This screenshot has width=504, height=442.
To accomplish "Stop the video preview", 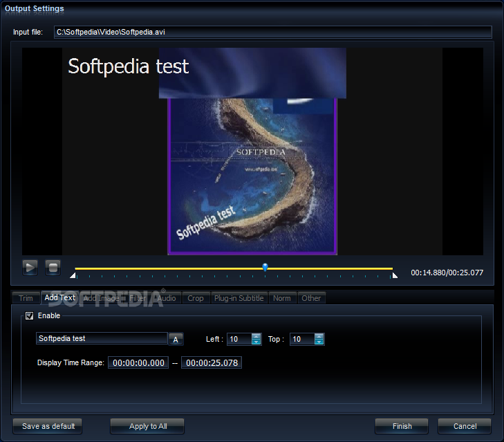I will point(53,267).
